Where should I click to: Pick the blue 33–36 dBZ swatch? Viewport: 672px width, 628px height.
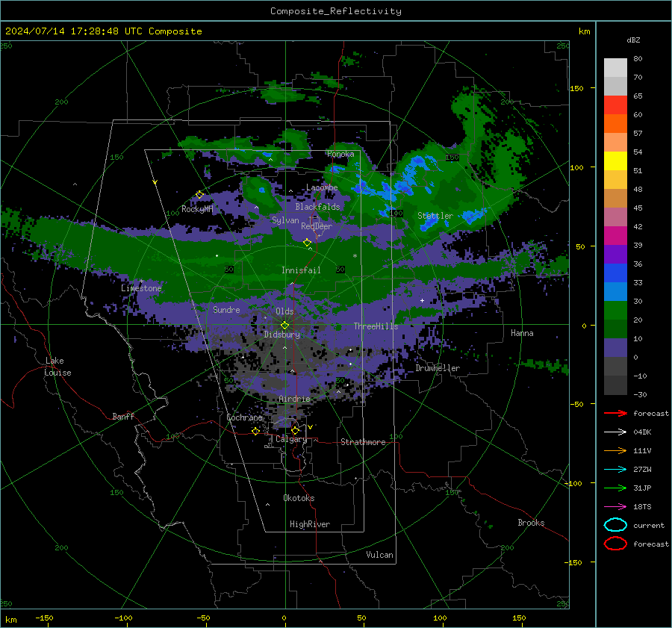615,273
